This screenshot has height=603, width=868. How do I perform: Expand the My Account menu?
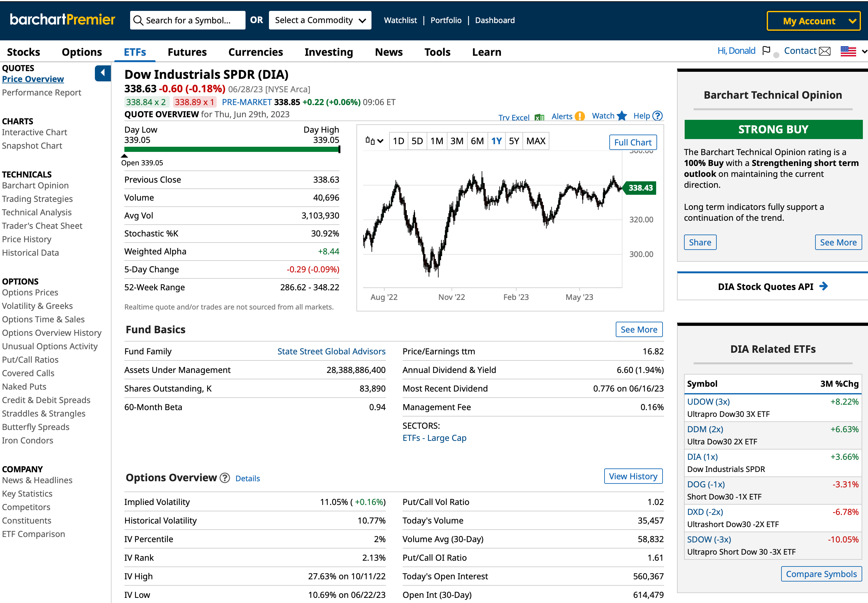(813, 21)
